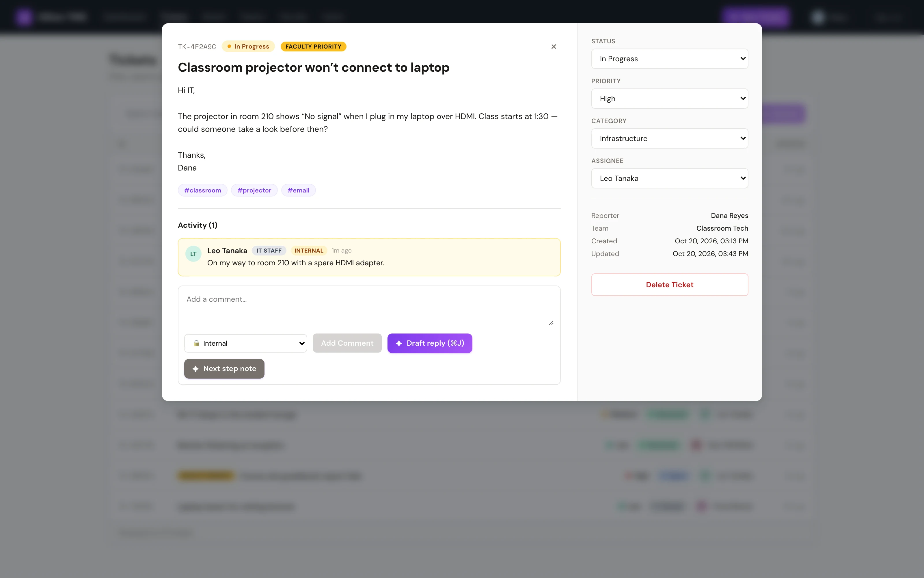Click the Created date Oct 20, 03:13 PM

(x=711, y=241)
